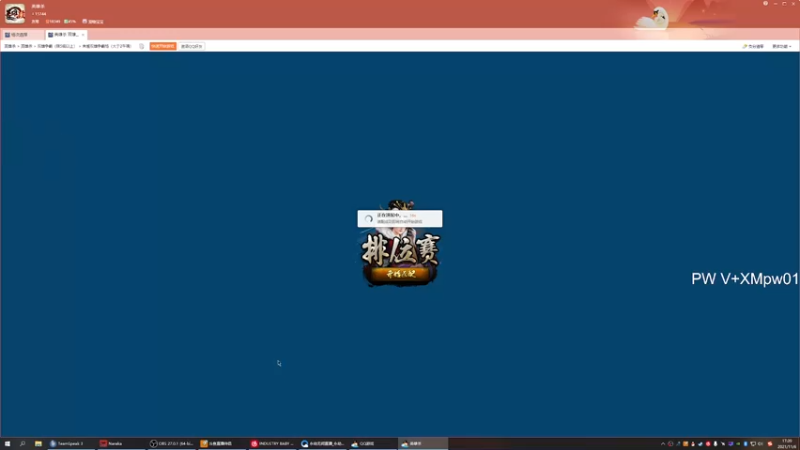
Task: Click the first breadcrumb link in the path bar
Action: [10, 46]
